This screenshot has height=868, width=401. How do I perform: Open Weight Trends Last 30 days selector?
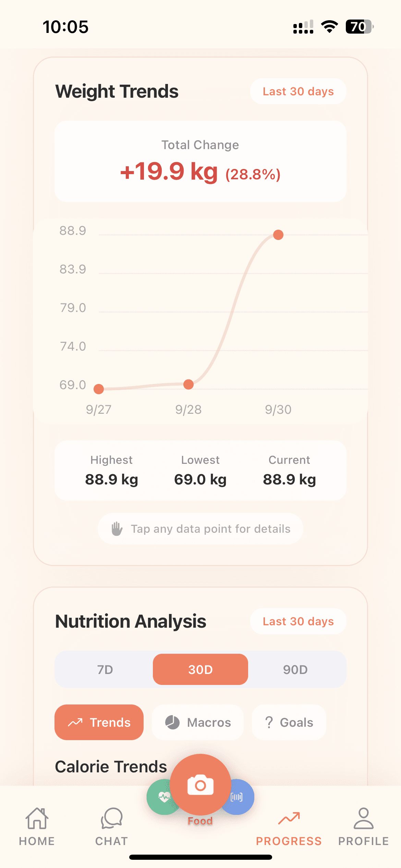[298, 92]
